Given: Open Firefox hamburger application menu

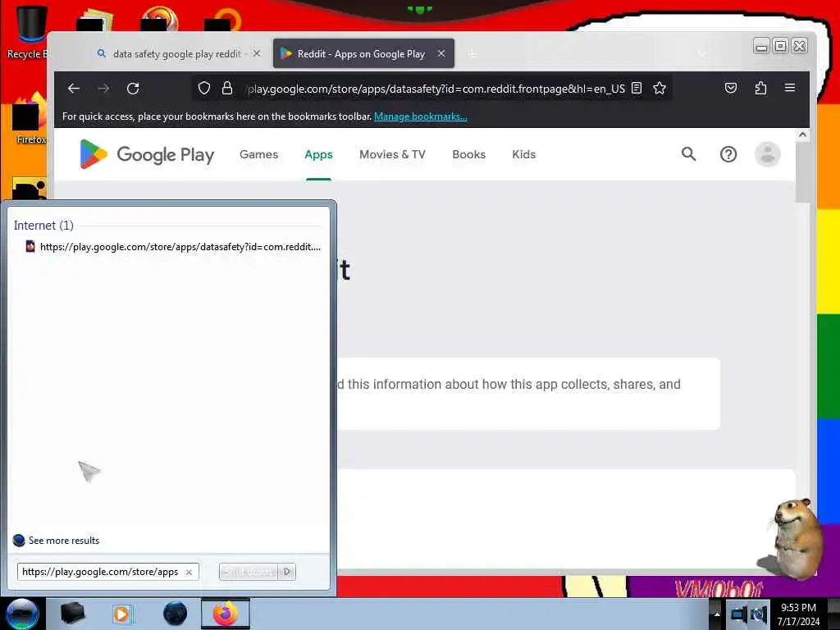Looking at the screenshot, I should click(x=790, y=88).
